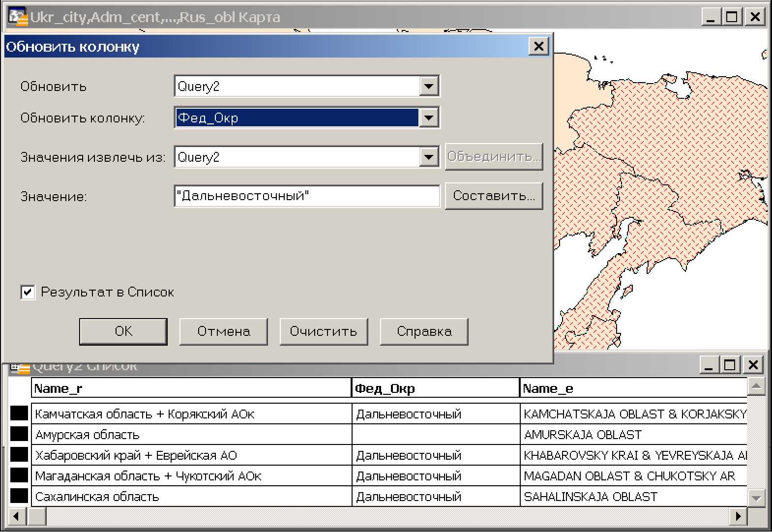Click the list's scroll down arrow
The height and width of the screenshot is (532, 772).
coord(756,498)
